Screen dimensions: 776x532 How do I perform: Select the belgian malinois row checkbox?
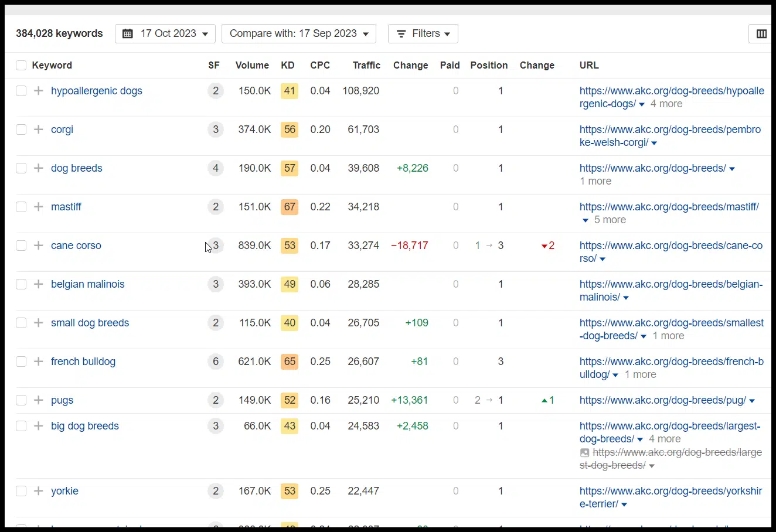pyautogui.click(x=21, y=284)
